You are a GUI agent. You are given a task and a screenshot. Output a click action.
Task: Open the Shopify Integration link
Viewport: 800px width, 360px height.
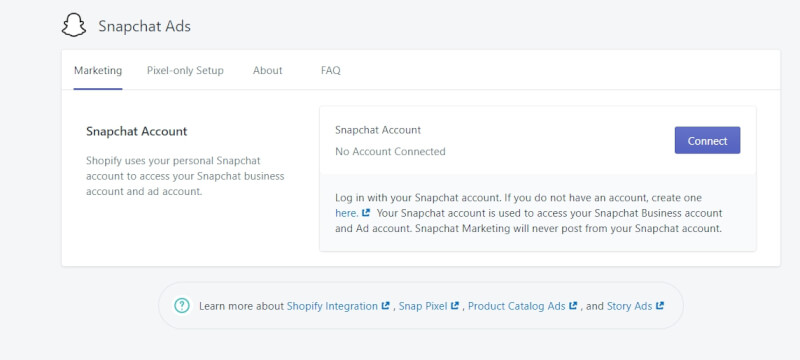pyautogui.click(x=332, y=306)
